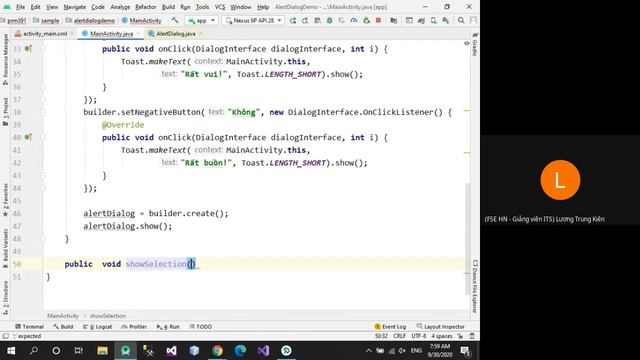Open the Build menu
Image resolution: width=640 pixels, height=360 pixels.
[168, 7]
